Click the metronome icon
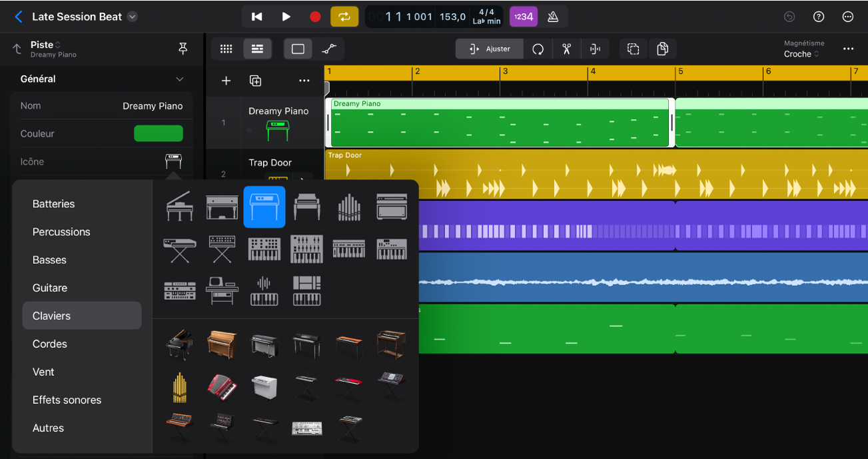 [x=553, y=17]
